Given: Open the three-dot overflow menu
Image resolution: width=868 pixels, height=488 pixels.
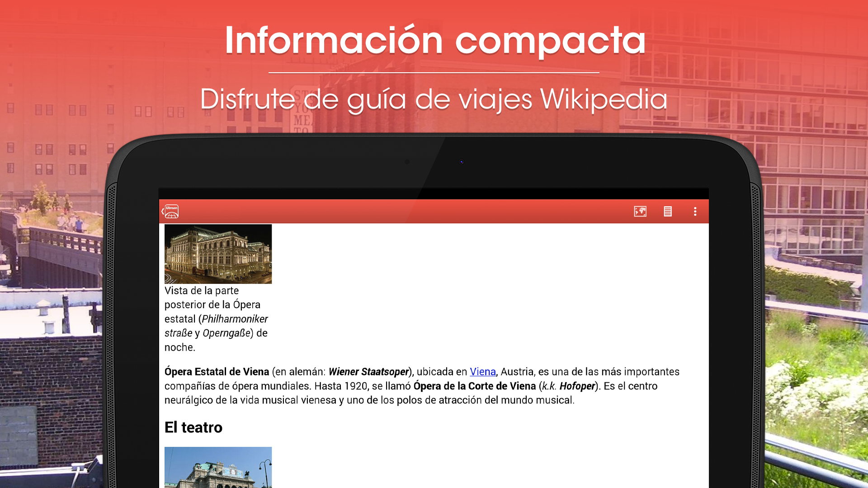Looking at the screenshot, I should [695, 211].
